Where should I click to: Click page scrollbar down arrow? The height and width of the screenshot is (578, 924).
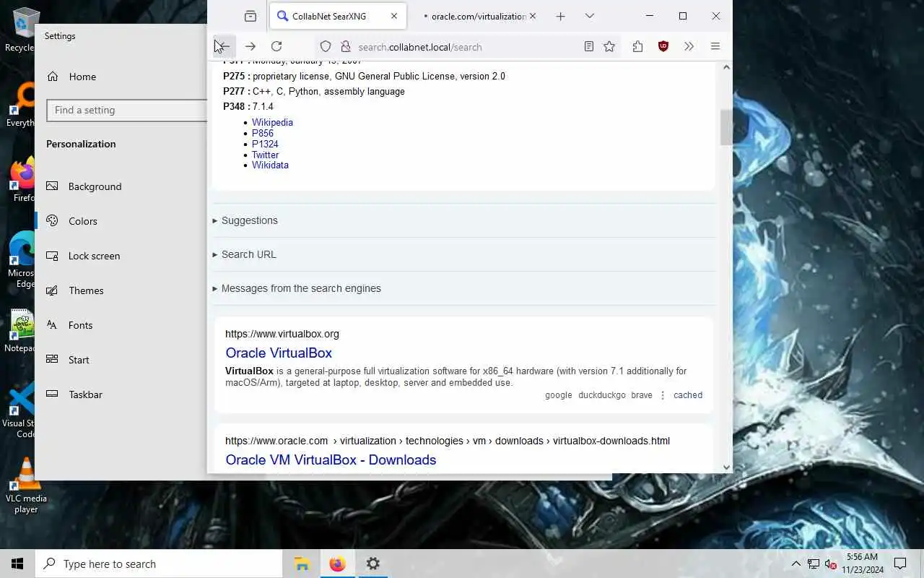click(x=726, y=467)
